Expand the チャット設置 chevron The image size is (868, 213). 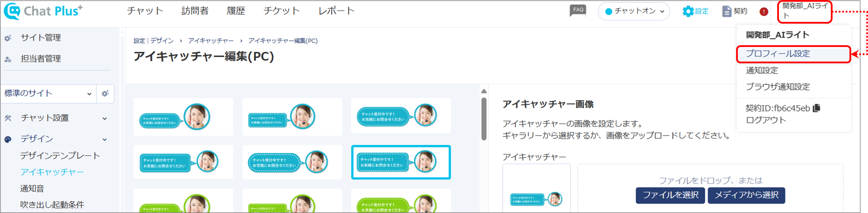pyautogui.click(x=105, y=118)
